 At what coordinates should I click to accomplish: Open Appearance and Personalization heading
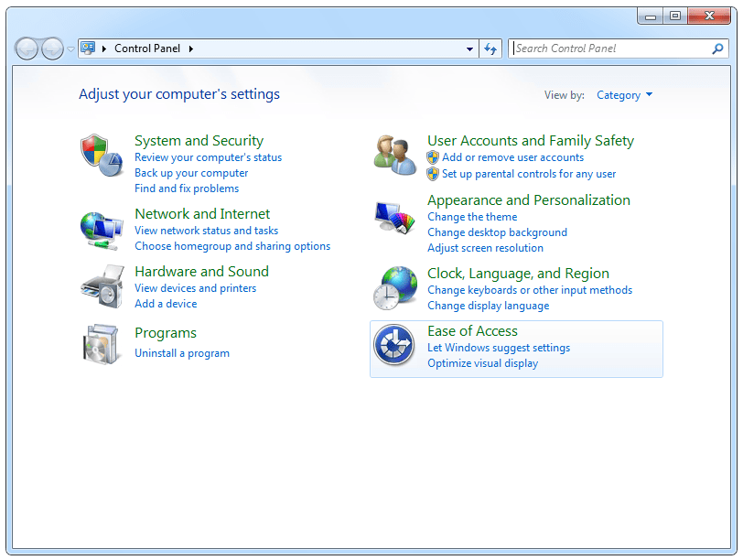[x=529, y=200]
